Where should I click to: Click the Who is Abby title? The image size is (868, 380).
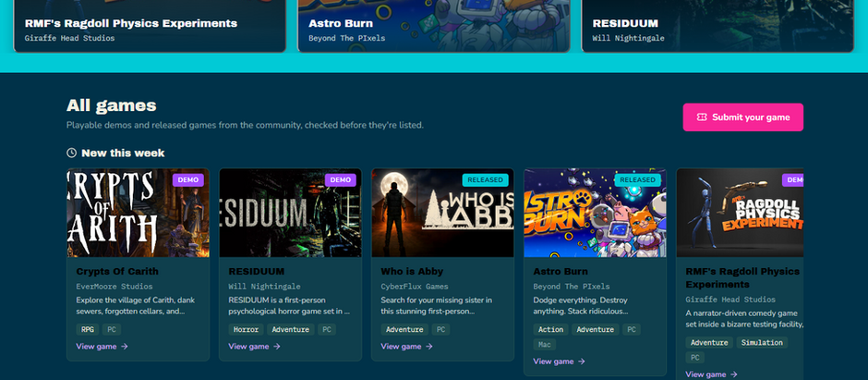(x=412, y=272)
